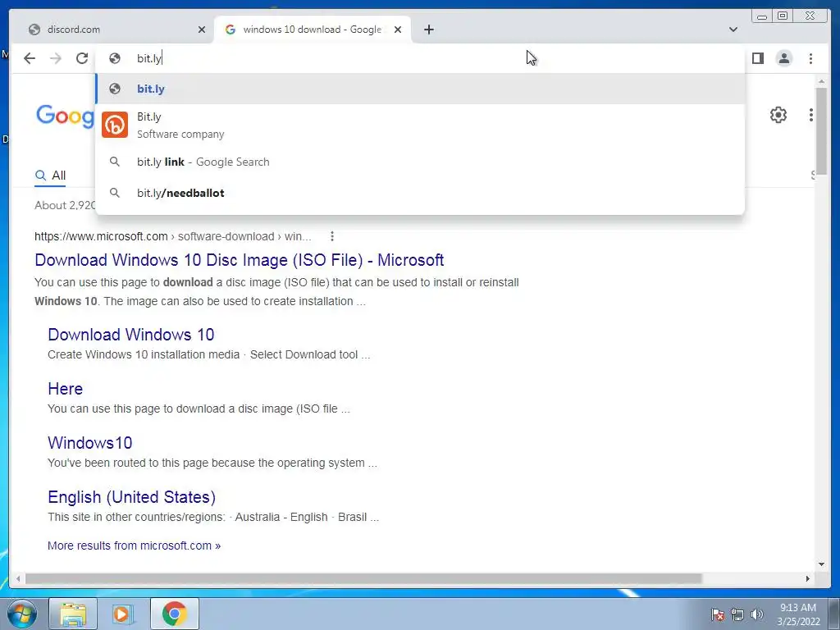Open Google quick settings gear
This screenshot has height=630, width=840.
778,115
